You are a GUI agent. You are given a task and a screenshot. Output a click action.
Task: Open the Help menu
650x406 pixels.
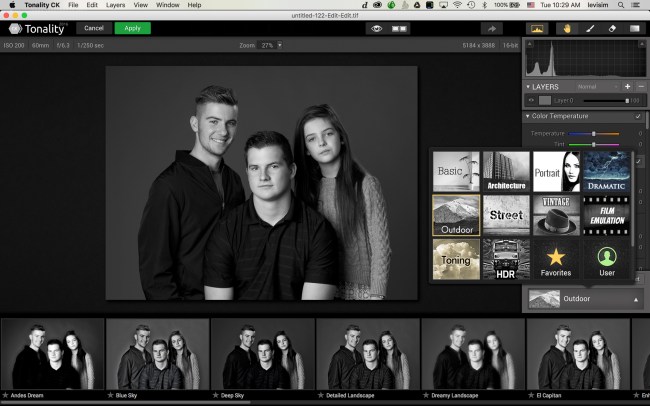pos(194,5)
